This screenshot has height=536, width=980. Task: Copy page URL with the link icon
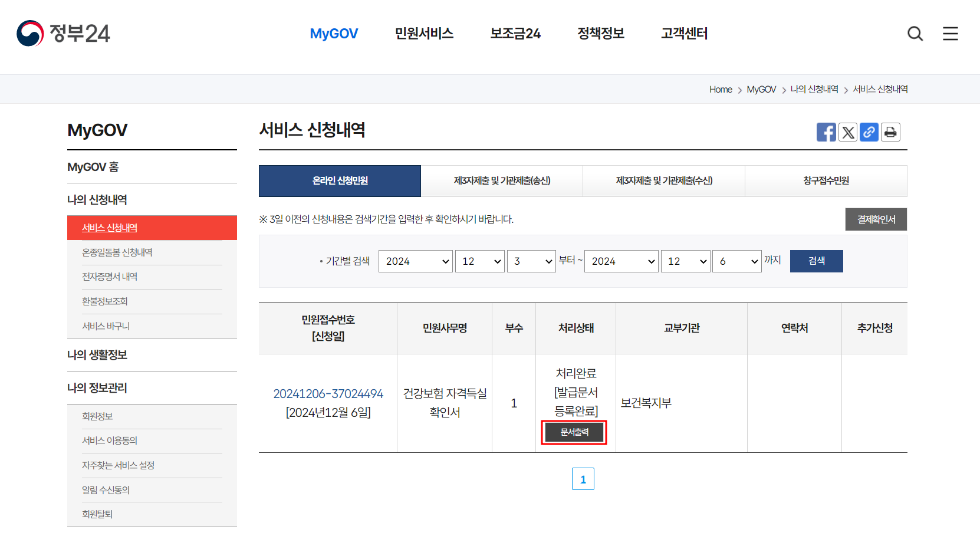[x=869, y=132]
